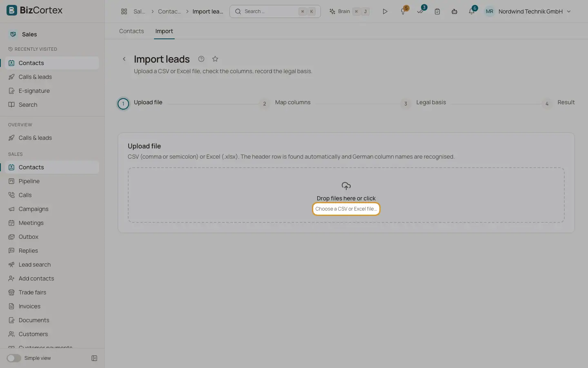Screen dimensions: 588x368
Task: Collapse the sidebar using the panel icon
Action: 94,358
